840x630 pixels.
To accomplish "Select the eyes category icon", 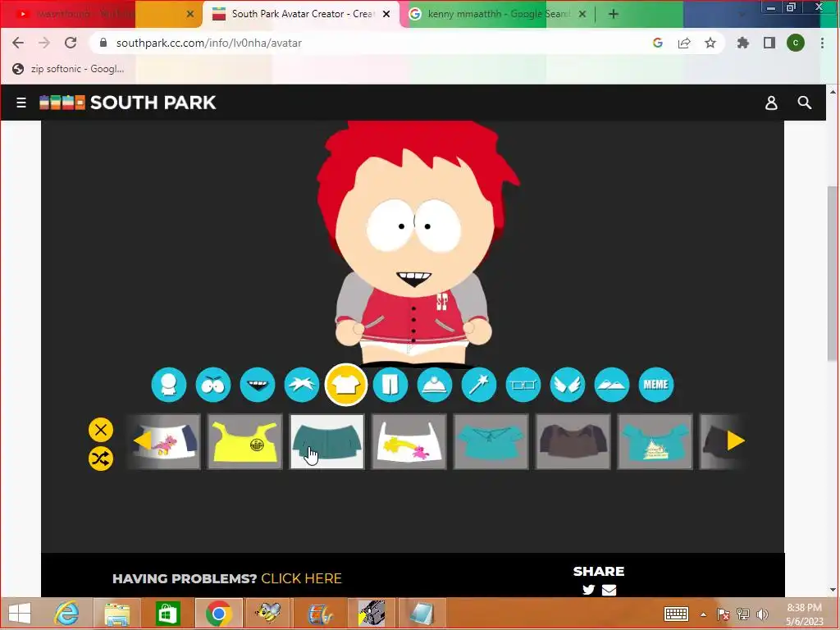I will [213, 385].
